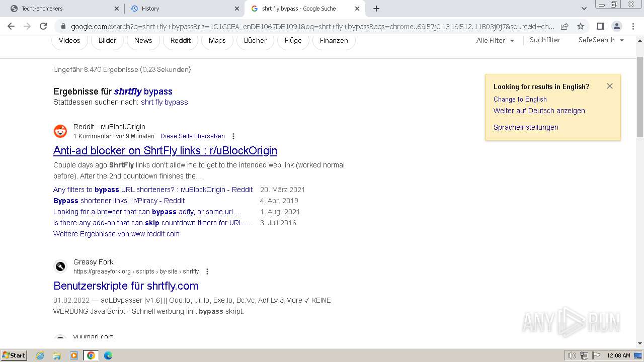Expand the Alle Filter dropdown
The image size is (644, 362).
click(x=496, y=40)
